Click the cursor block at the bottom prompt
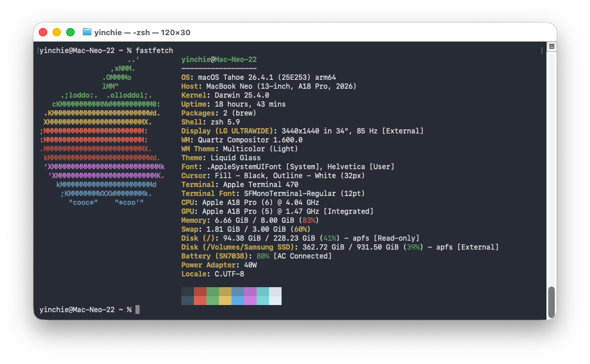 pos(138,310)
